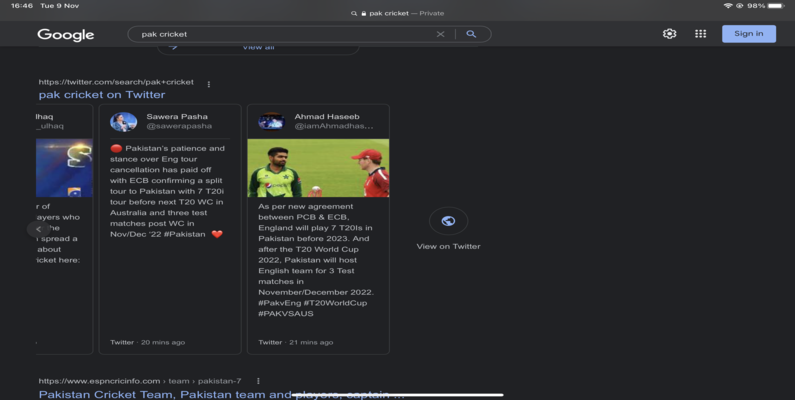Click the espncricinfo.com URL breadcrumb
Screen dimensions: 795x400
click(140, 381)
